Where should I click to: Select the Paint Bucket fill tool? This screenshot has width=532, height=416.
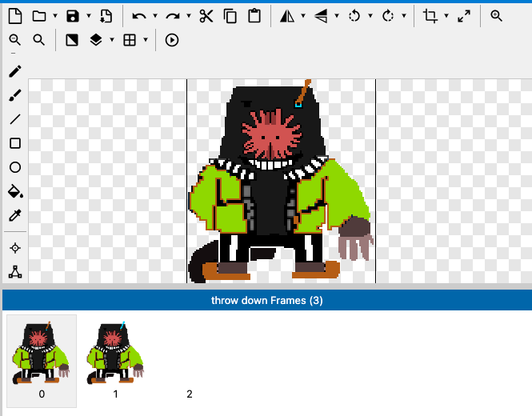[x=15, y=191]
